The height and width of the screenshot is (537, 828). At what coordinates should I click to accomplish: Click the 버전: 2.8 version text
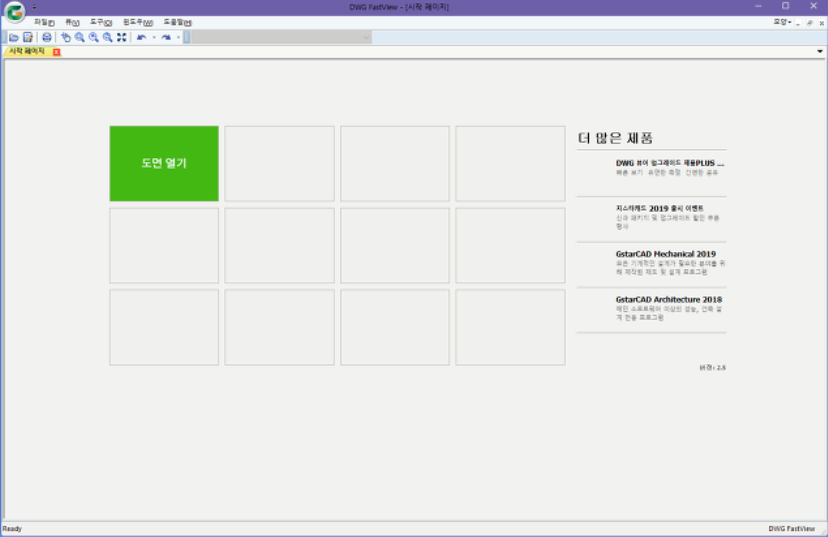[712, 368]
